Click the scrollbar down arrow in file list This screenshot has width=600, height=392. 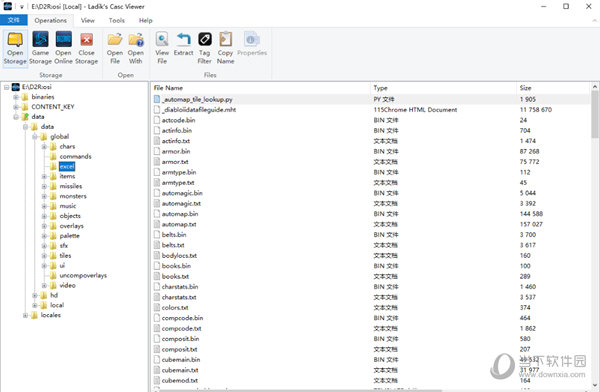(x=595, y=385)
